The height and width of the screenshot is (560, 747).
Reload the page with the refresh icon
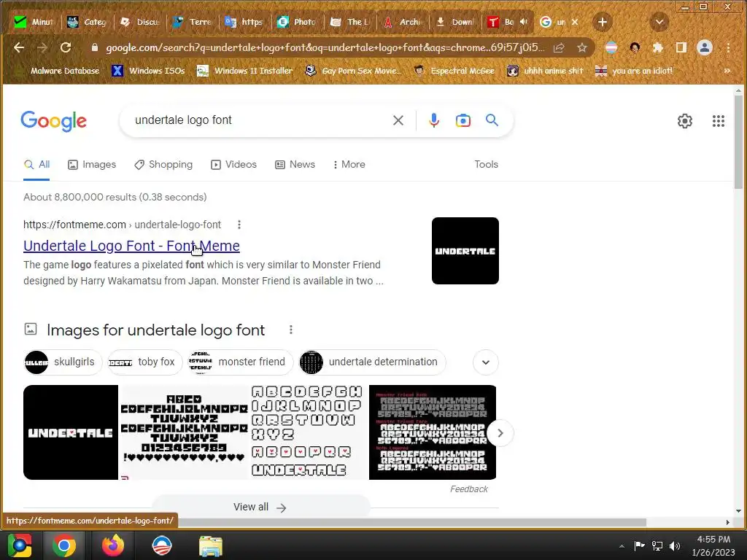coord(66,47)
